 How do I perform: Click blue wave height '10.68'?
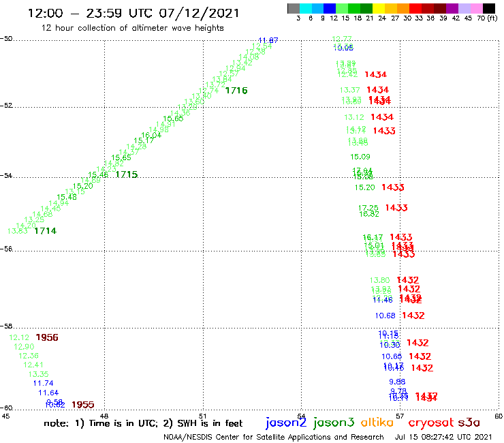(385, 316)
